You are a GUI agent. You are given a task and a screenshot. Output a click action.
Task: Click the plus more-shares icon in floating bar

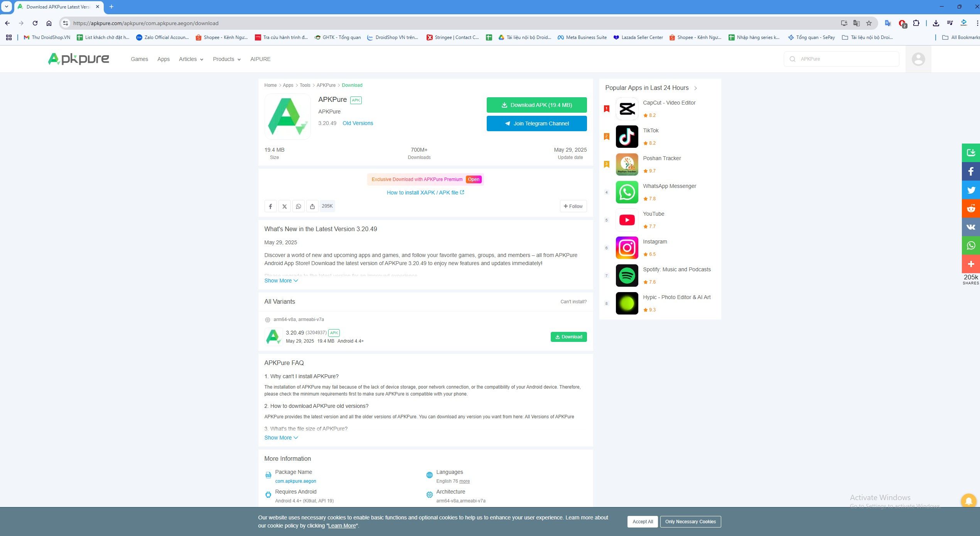[x=971, y=264]
